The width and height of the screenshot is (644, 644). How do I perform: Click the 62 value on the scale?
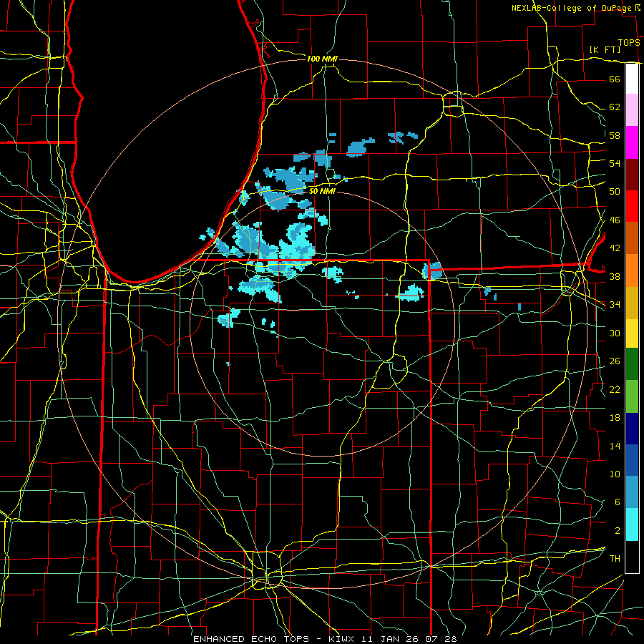(615, 107)
